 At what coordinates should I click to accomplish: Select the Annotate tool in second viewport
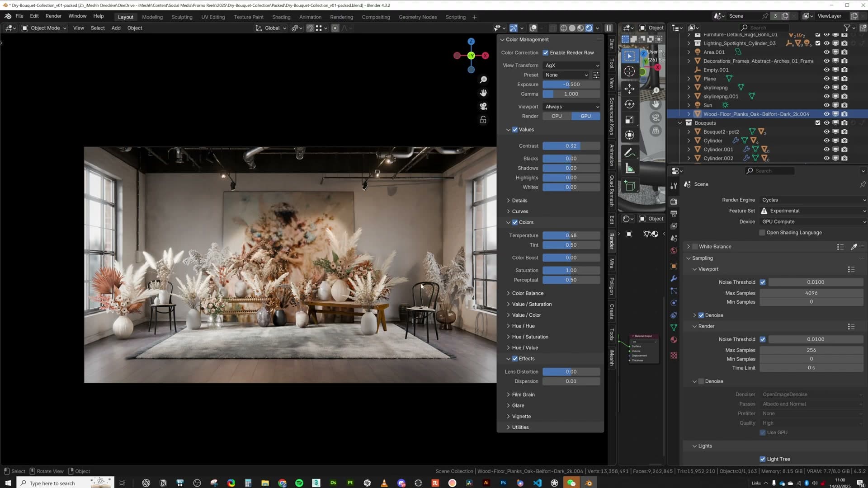click(x=629, y=153)
